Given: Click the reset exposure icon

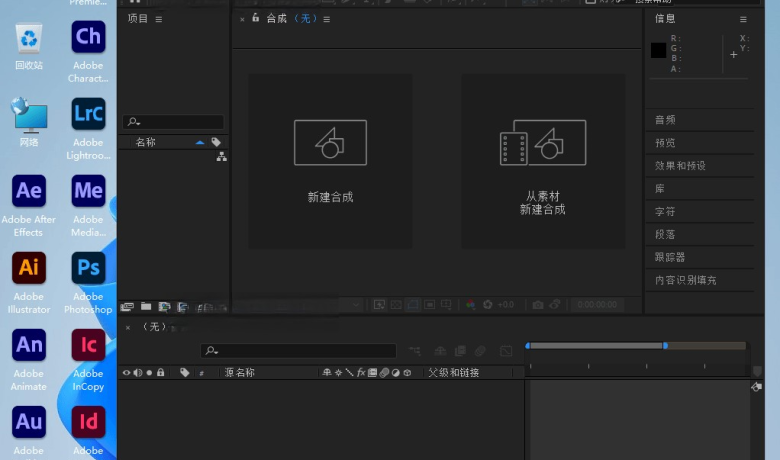Looking at the screenshot, I should point(488,304).
